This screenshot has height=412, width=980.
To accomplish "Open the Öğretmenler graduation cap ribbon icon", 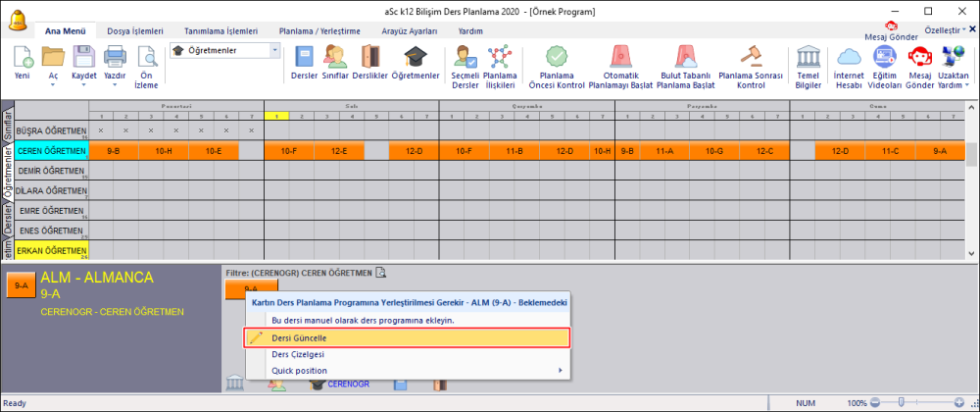I will click(415, 57).
